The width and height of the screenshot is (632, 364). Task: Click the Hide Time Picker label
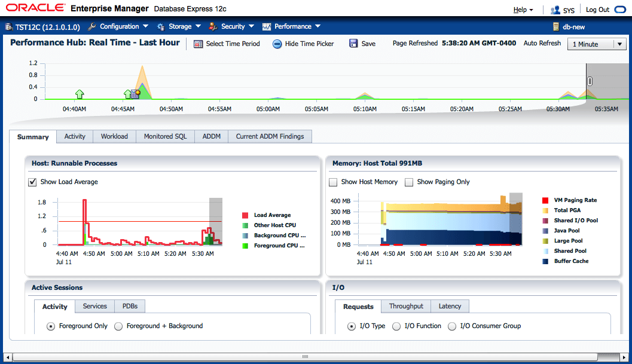[310, 44]
